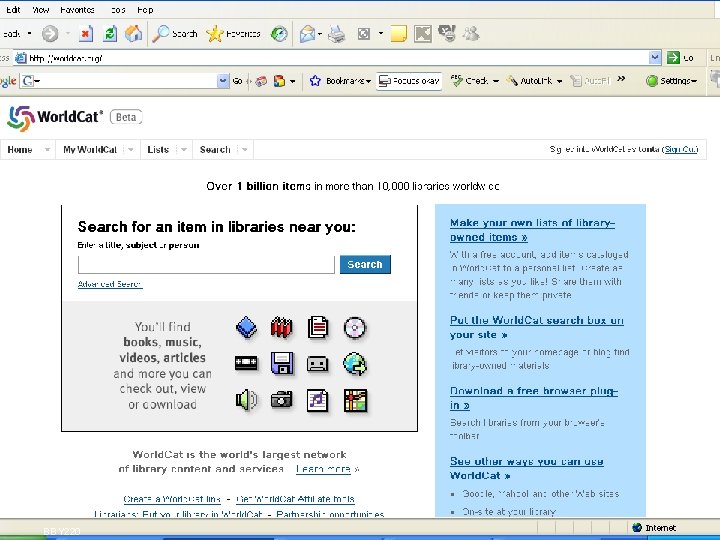The image size is (720, 540).
Task: Select the camera icon
Action: click(282, 400)
